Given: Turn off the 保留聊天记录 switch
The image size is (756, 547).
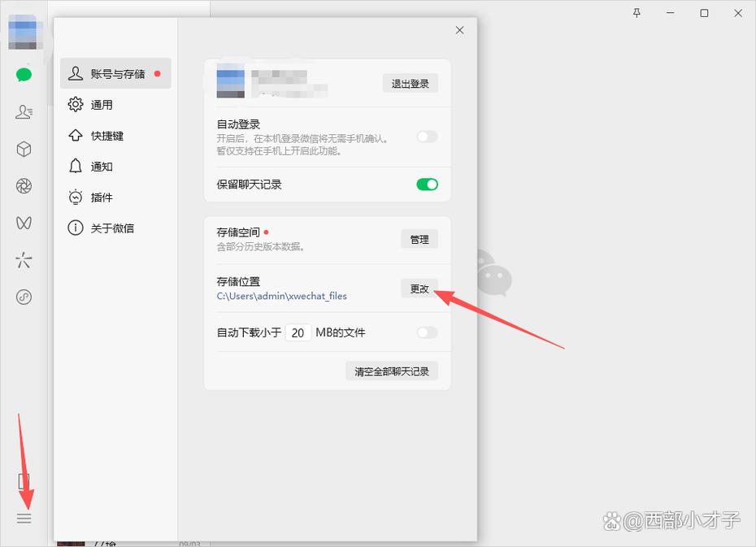Looking at the screenshot, I should pos(426,185).
